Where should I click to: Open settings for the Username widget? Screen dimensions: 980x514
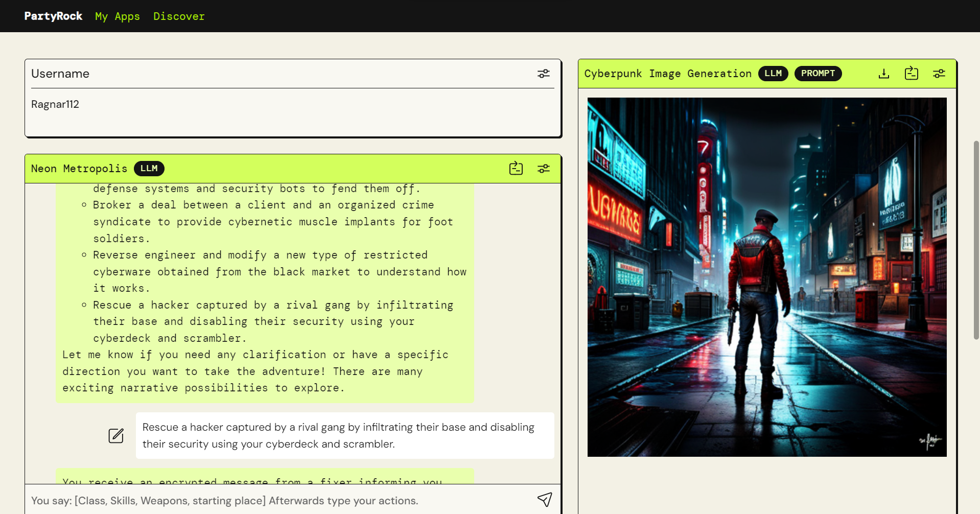tap(544, 74)
